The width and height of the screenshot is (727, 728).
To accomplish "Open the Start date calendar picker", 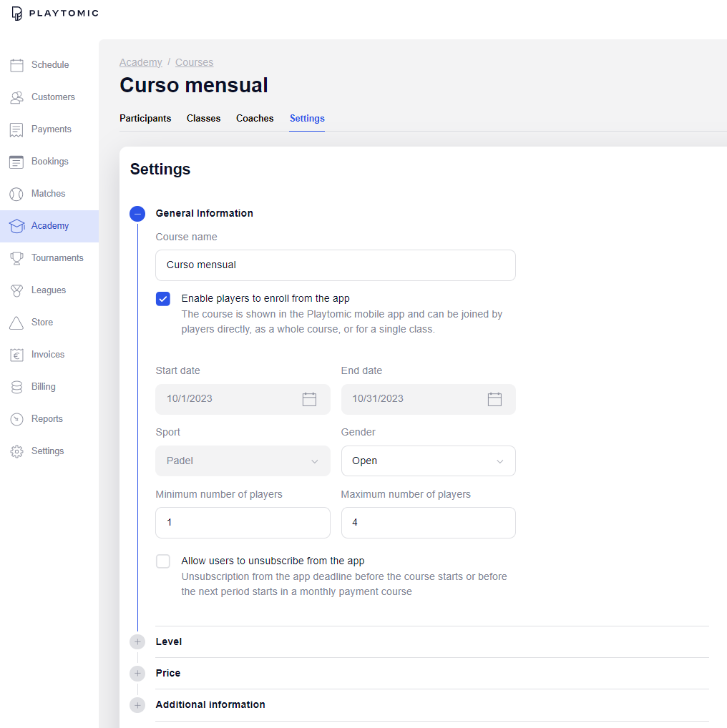I will coord(309,399).
